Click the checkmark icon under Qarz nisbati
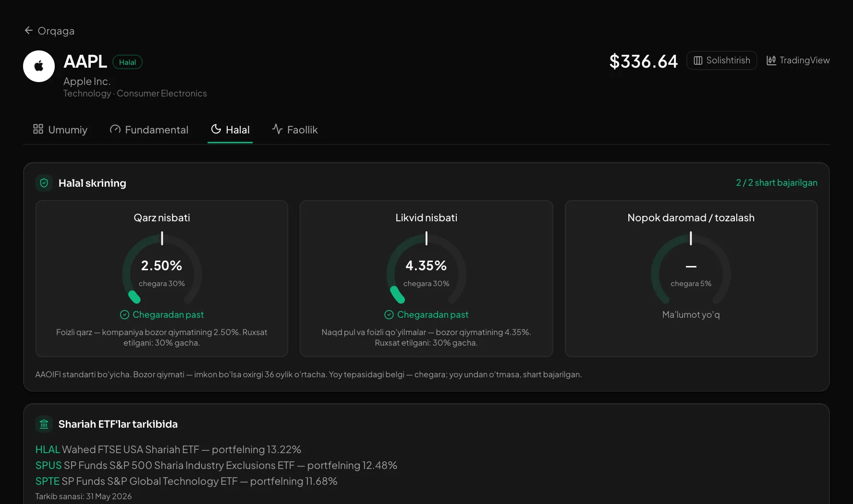Screen dimensions: 853x504 [124, 315]
